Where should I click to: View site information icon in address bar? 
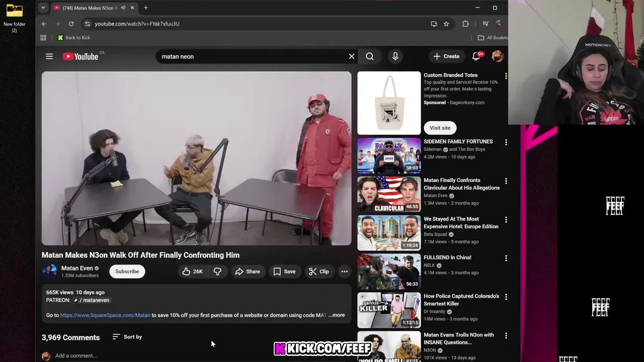point(87,24)
